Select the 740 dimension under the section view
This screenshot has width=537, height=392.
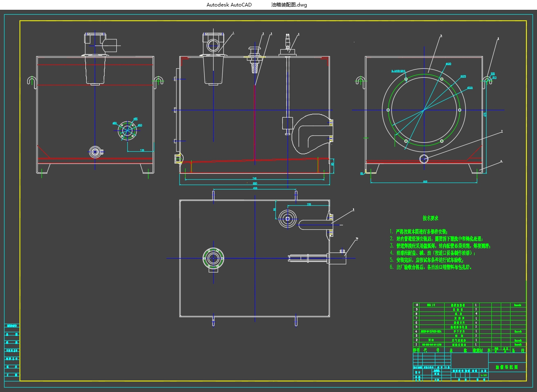click(x=255, y=179)
